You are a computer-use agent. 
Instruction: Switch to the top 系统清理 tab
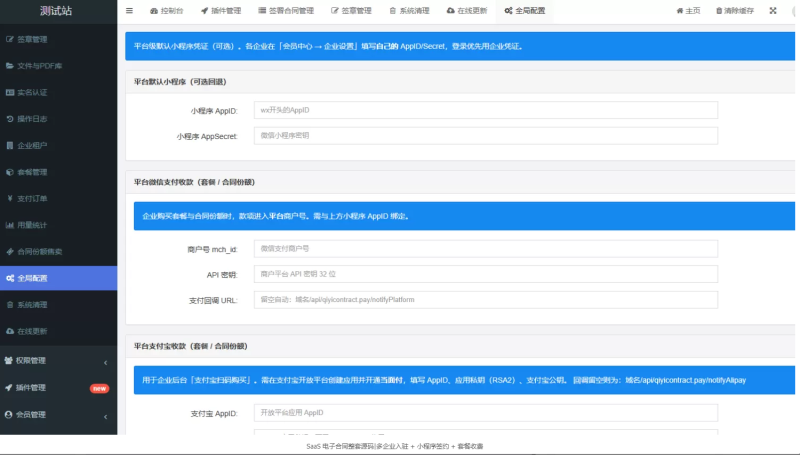(x=409, y=11)
